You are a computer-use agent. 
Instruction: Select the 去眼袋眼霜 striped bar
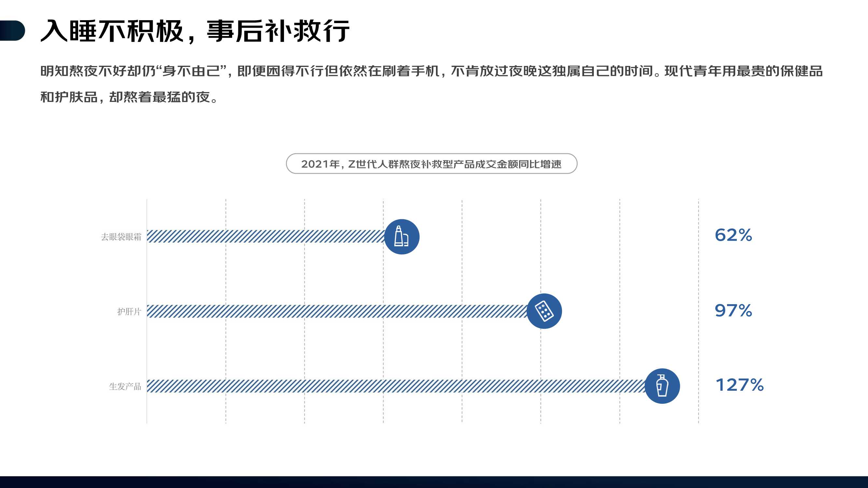(266, 237)
